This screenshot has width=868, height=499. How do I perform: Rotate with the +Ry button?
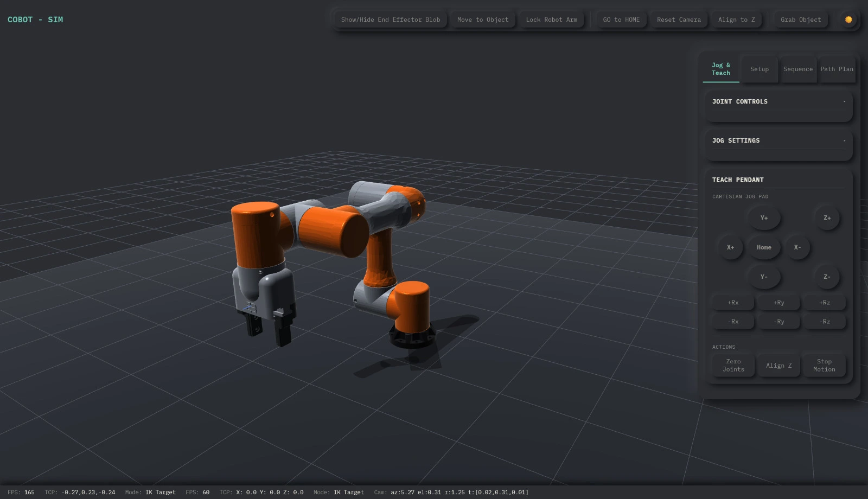(778, 303)
